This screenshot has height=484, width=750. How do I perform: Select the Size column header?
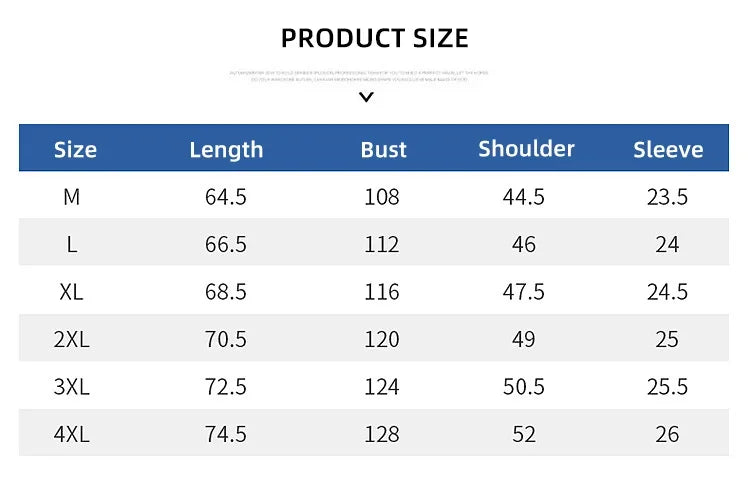tap(75, 150)
